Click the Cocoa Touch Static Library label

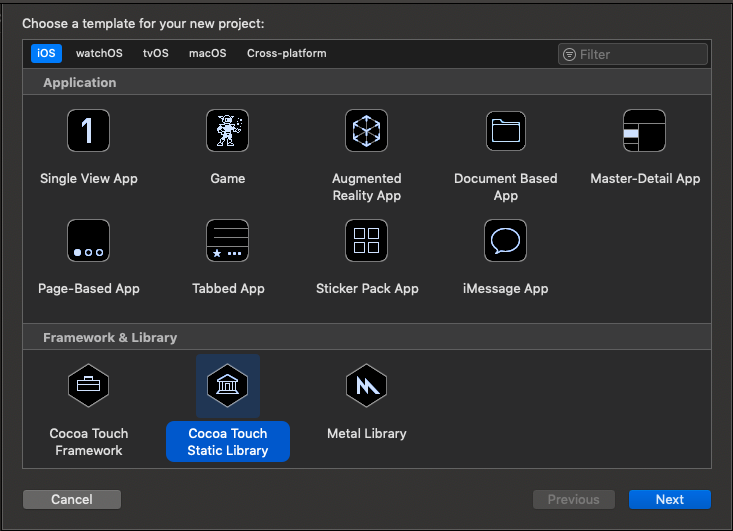pos(228,442)
